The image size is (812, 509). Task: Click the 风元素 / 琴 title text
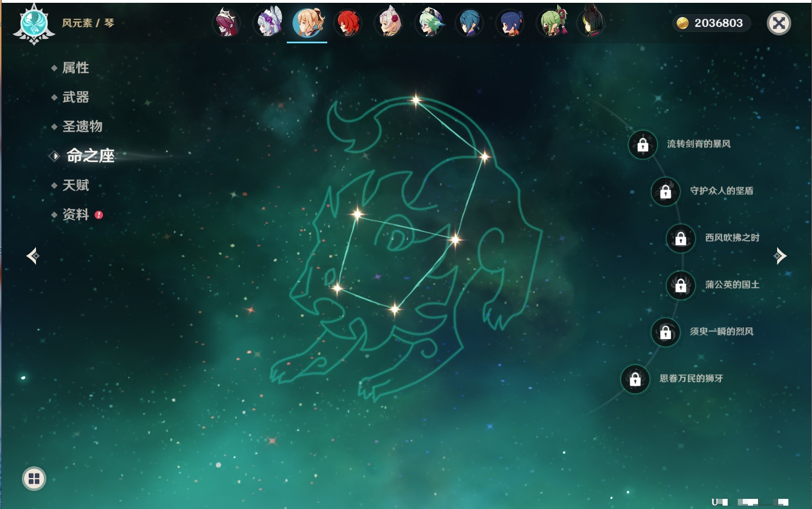click(88, 23)
